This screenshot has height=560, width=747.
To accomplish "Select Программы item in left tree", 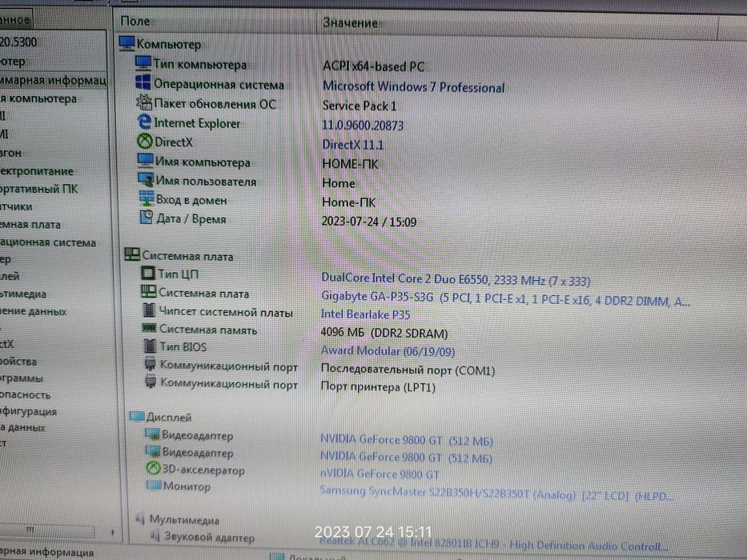I will [x=22, y=378].
